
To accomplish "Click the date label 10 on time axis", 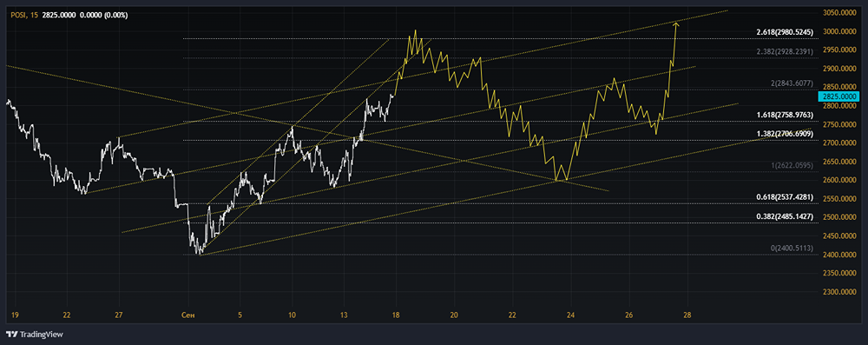I will point(292,315).
